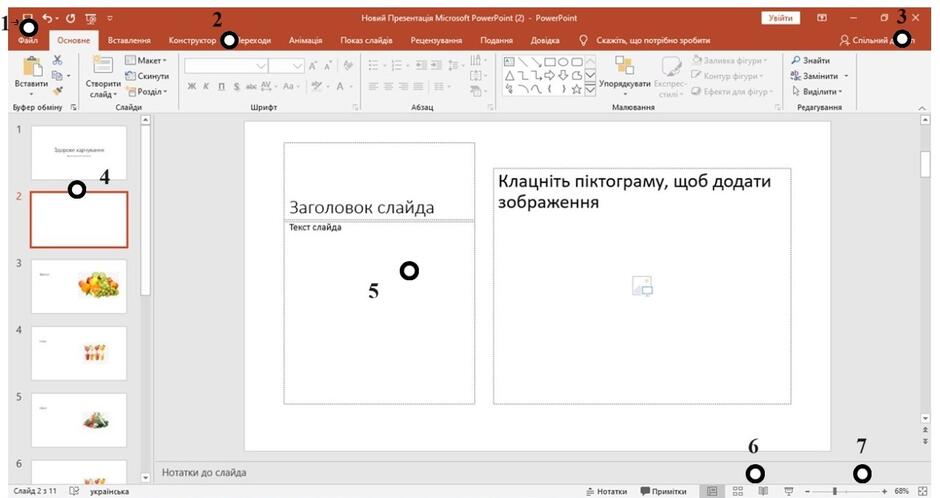Click the Упорядкувати (Arrange) icon

(625, 66)
